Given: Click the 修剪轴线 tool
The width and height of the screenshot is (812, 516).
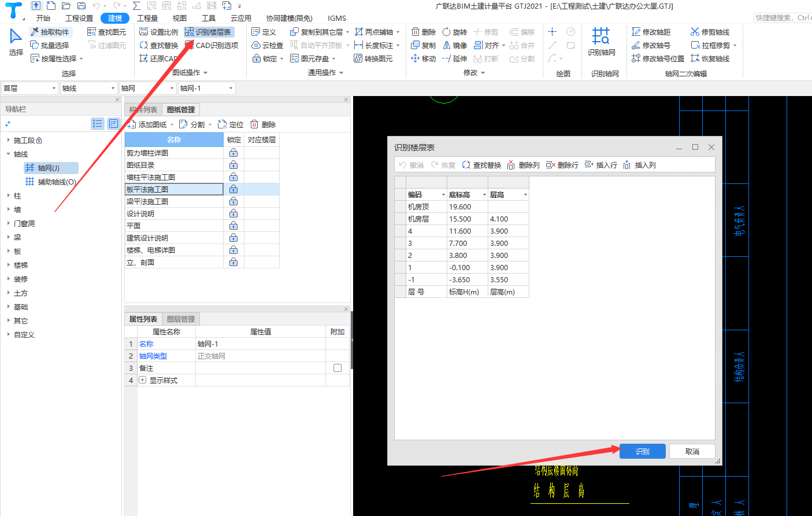Looking at the screenshot, I should pyautogui.click(x=710, y=32).
